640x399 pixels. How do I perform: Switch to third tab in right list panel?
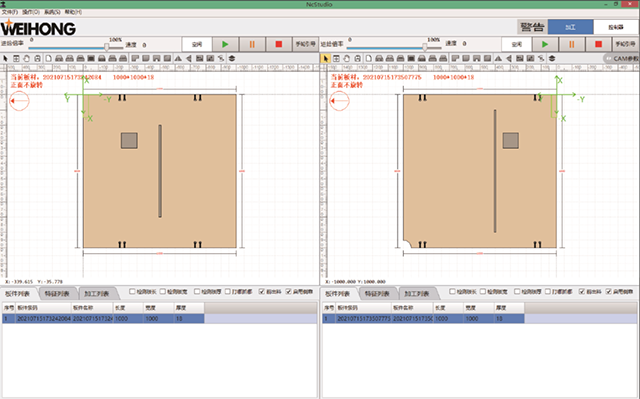click(417, 293)
